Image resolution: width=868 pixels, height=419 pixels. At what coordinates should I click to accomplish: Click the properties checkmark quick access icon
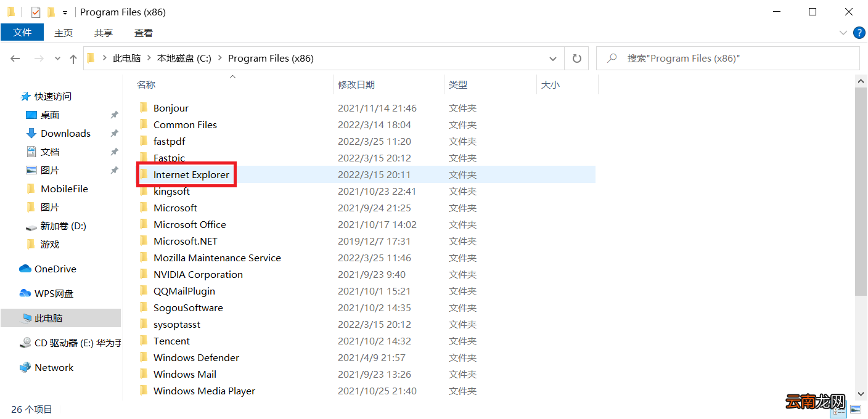pos(36,12)
